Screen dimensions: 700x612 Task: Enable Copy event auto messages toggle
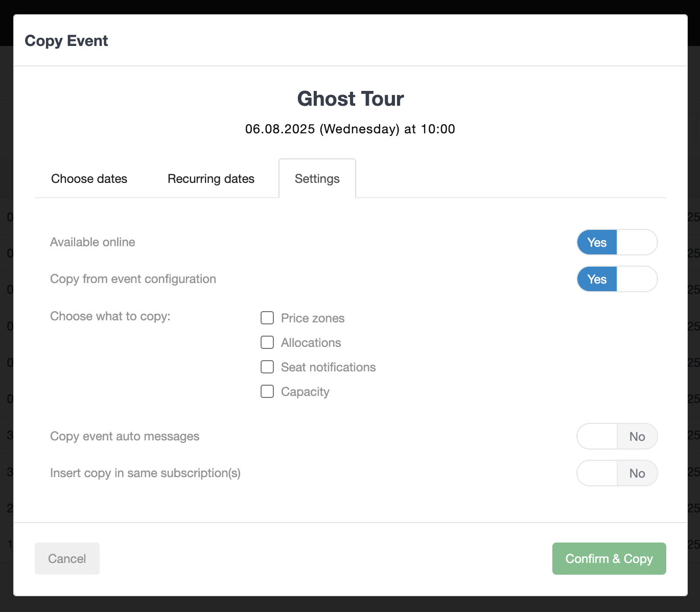coord(617,436)
